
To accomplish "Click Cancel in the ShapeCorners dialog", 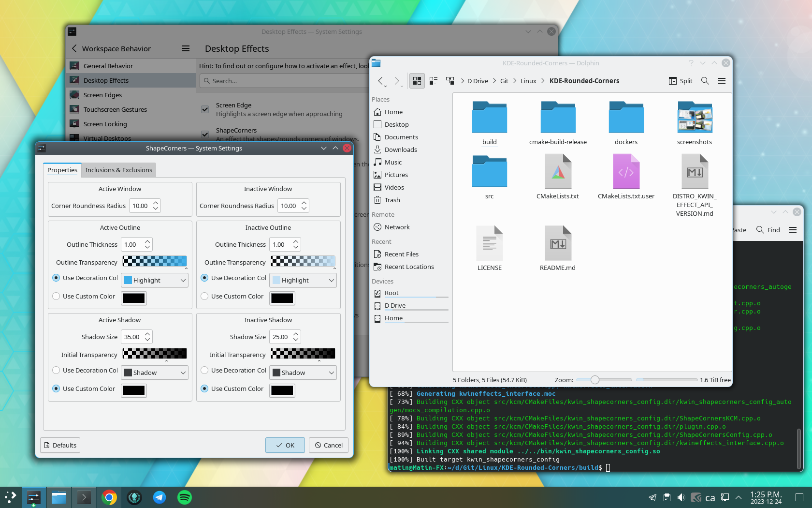I will coord(329,445).
